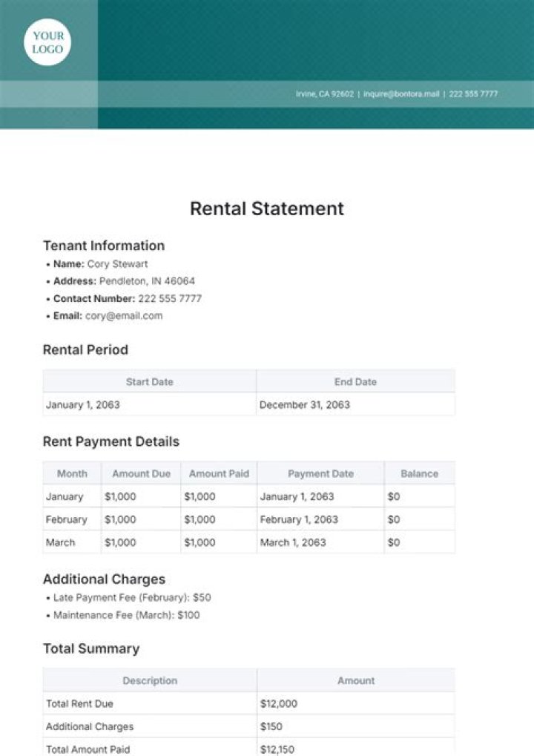Click the Total Rent Due row label
This screenshot has width=534, height=756.
pyautogui.click(x=80, y=703)
